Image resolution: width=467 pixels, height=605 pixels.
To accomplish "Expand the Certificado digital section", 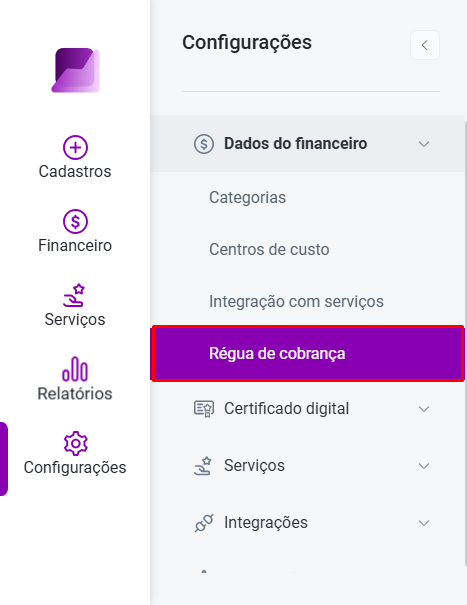I will point(424,409).
